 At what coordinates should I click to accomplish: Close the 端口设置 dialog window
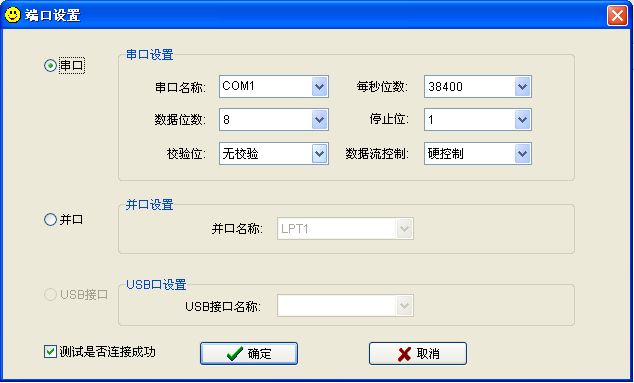coord(617,15)
